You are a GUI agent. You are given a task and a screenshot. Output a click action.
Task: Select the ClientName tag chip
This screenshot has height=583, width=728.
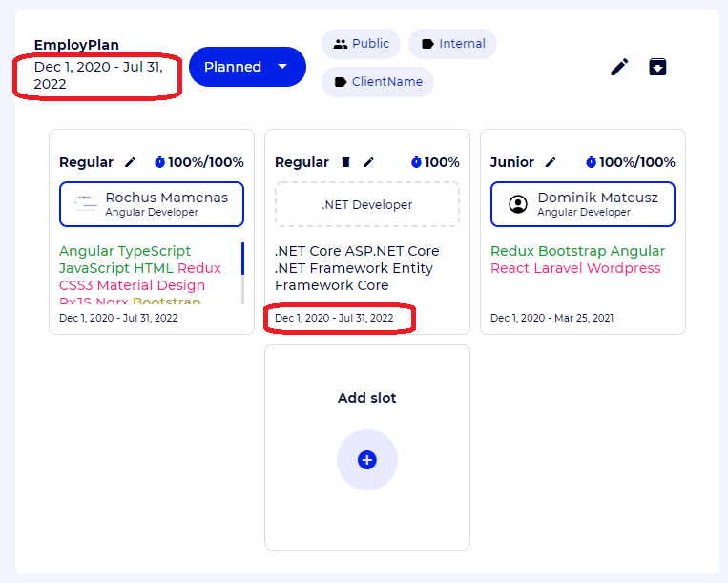coord(378,82)
